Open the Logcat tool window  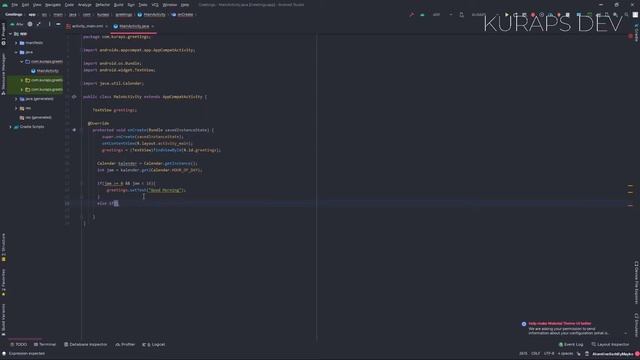coord(153,344)
